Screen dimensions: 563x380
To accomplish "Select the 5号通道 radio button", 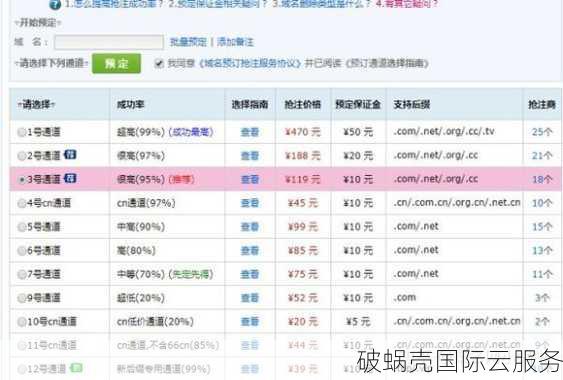I will click(22, 227).
